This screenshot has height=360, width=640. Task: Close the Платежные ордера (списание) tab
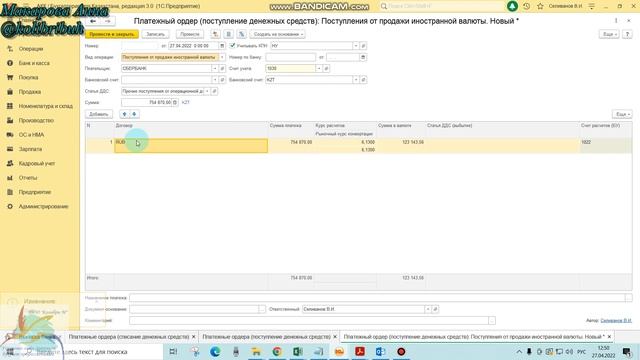[x=193, y=337]
